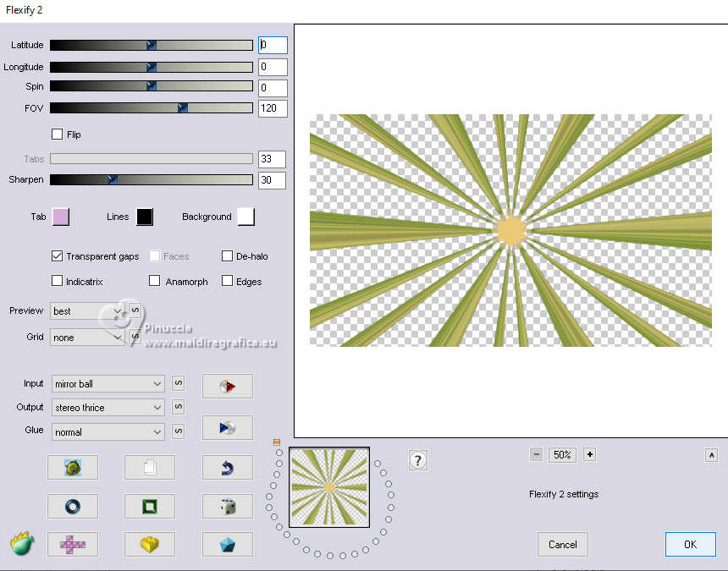728x571 pixels.
Task: Click the 50% zoom level button
Action: pyautogui.click(x=562, y=454)
